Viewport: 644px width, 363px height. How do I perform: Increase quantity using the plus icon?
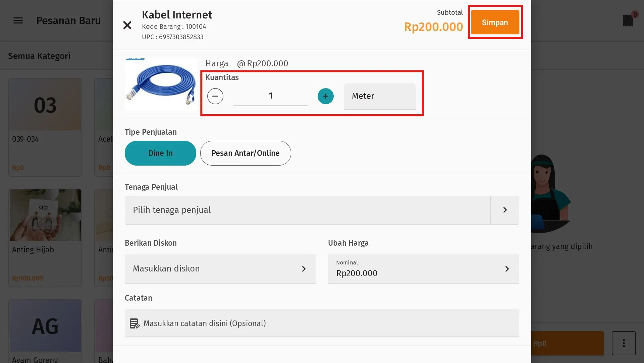(x=325, y=96)
